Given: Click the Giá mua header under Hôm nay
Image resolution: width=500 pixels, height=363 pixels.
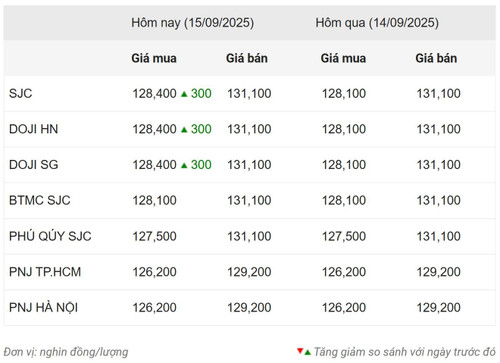Looking at the screenshot, I should (x=154, y=58).
